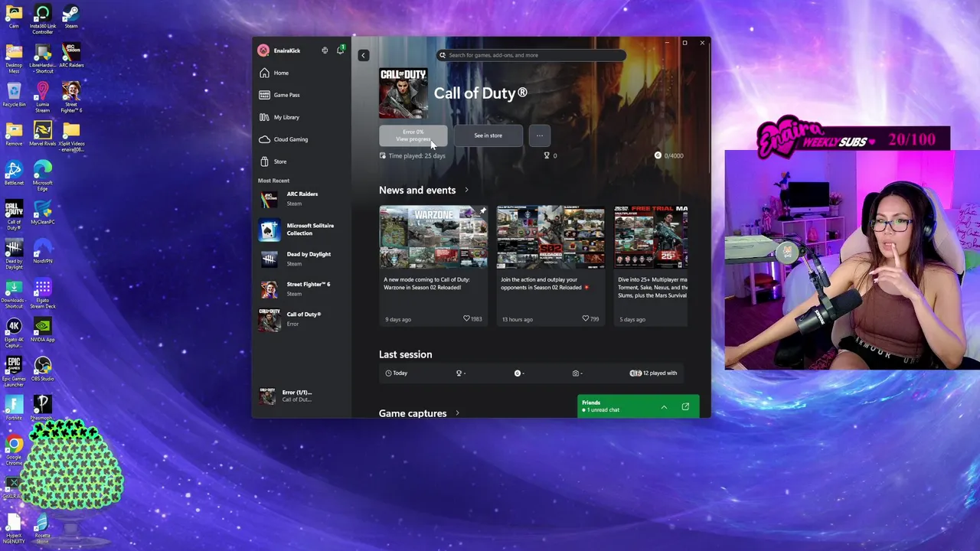Open the 'Season 02 Reloaded' outplay news card
Image resolution: width=980 pixels, height=551 pixels.
550,266
